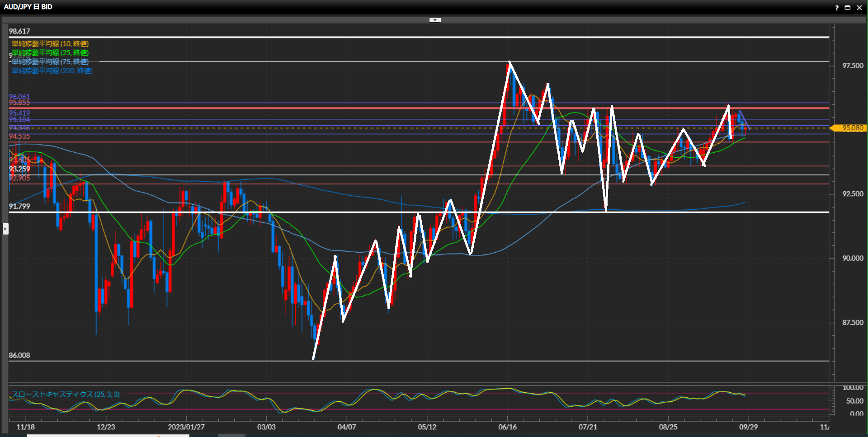Click the help question mark icon
This screenshot has height=437, width=868.
837,8
